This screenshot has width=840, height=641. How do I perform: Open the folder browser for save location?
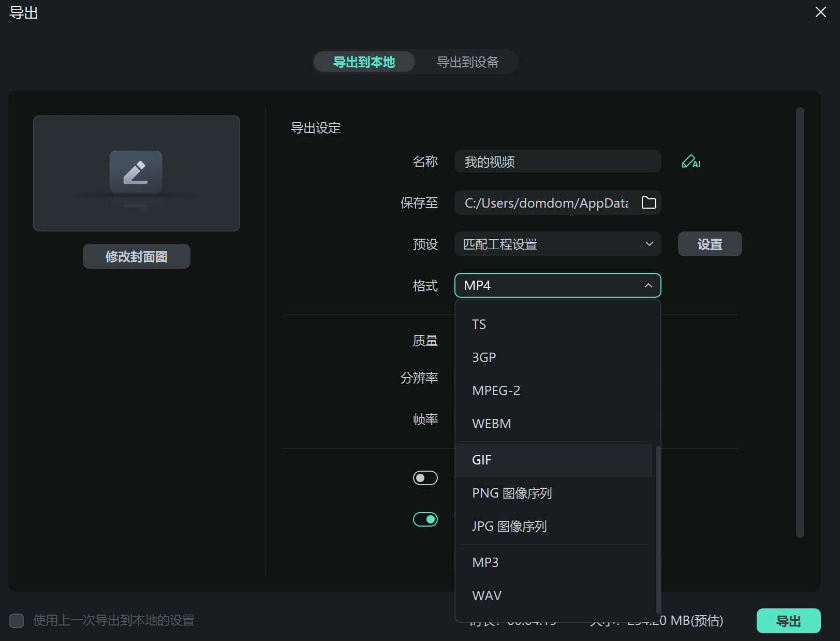click(649, 202)
